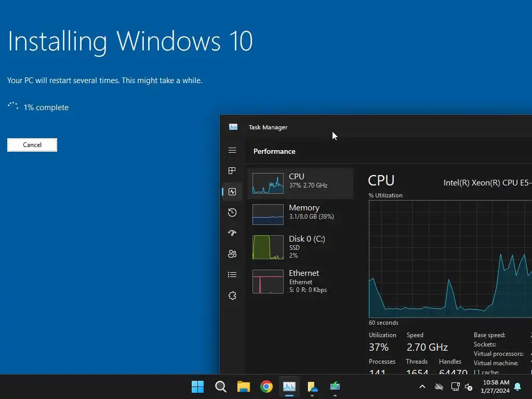Click the 37% Utilization value

pos(379,347)
